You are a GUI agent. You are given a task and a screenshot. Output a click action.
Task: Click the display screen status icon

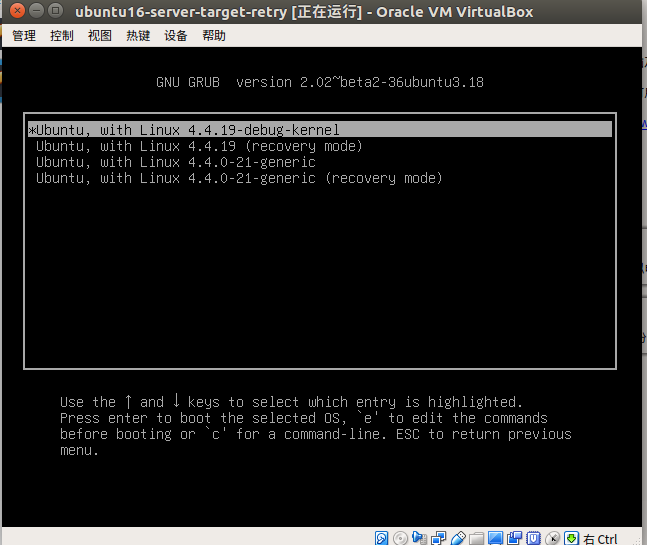[x=496, y=538]
